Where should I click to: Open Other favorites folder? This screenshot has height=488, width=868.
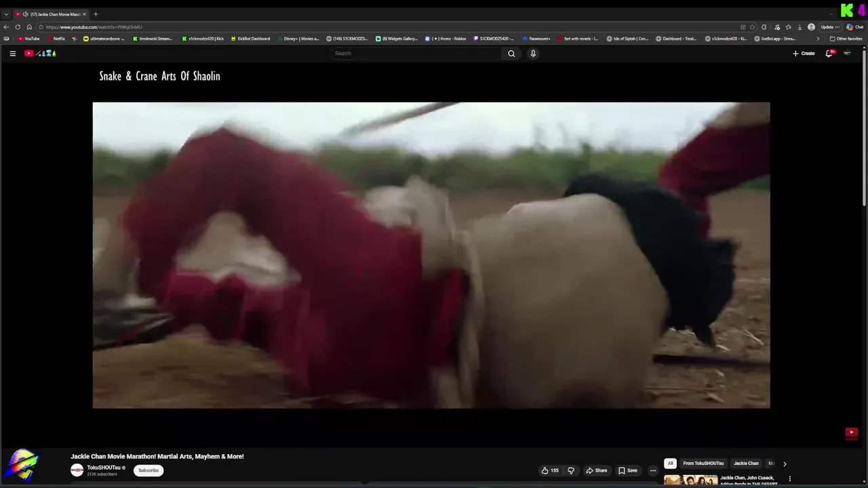(846, 39)
